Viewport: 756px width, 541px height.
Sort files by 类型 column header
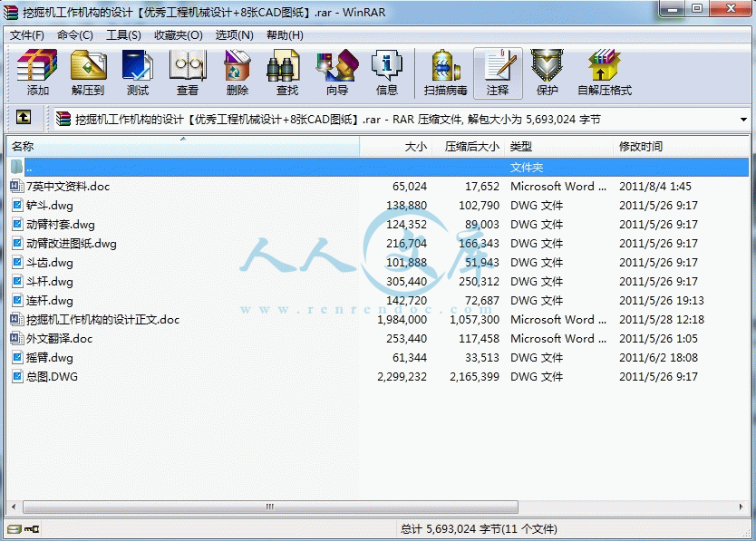pos(558,146)
